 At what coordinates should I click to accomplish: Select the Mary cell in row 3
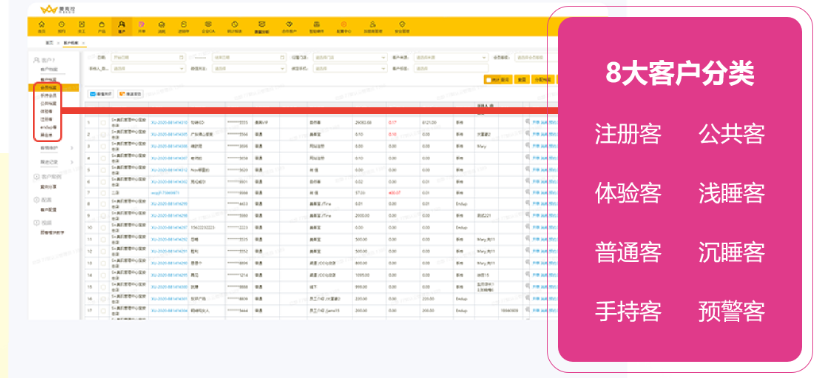coord(481,146)
